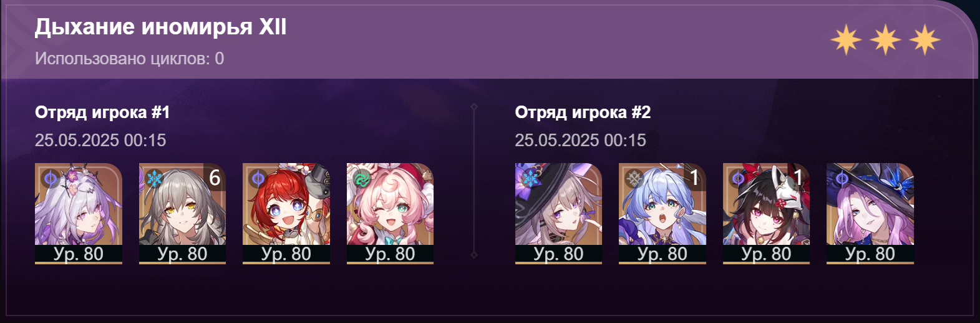Click the 'Дыхание иномирья XII' title

point(160,27)
